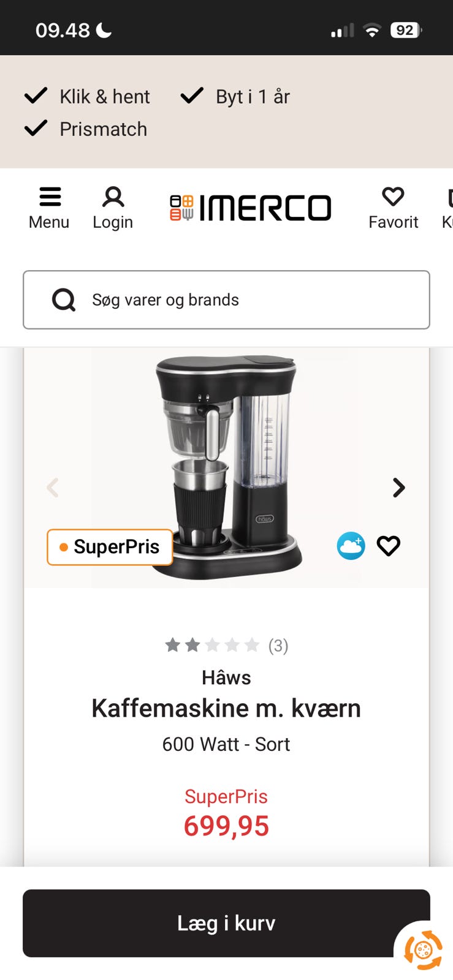Tap the Byt i 1 år item
The image size is (453, 980).
235,96
